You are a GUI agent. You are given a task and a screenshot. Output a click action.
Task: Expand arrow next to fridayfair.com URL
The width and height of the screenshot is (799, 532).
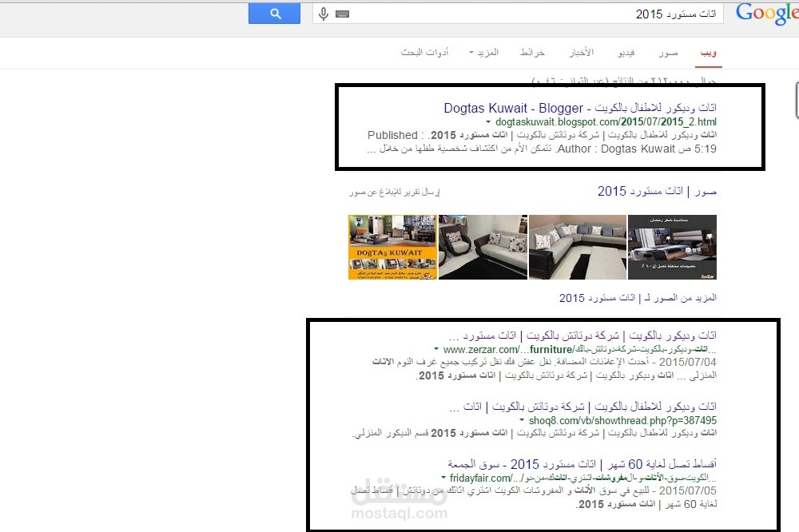[x=443, y=478]
